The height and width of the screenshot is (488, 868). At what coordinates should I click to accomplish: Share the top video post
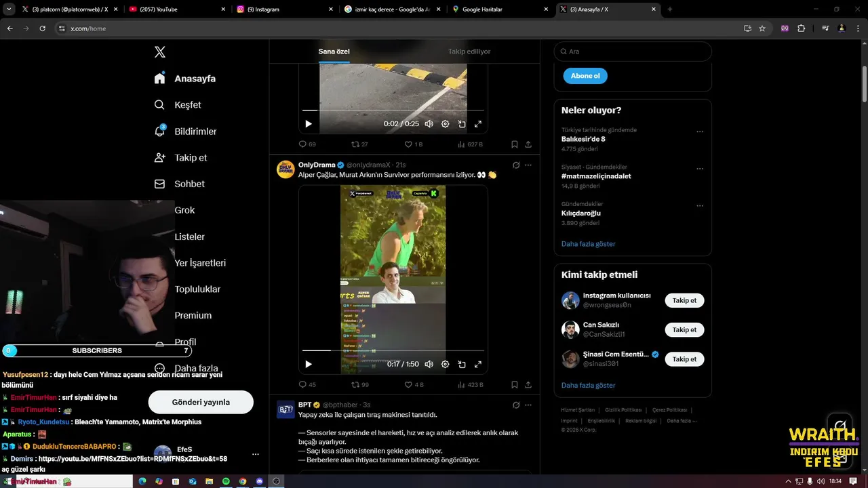point(528,144)
